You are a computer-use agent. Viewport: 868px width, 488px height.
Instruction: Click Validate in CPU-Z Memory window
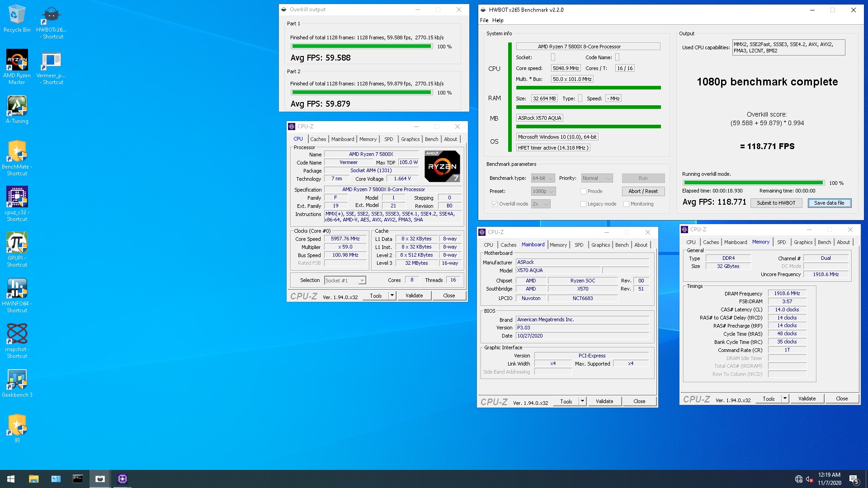pos(807,399)
